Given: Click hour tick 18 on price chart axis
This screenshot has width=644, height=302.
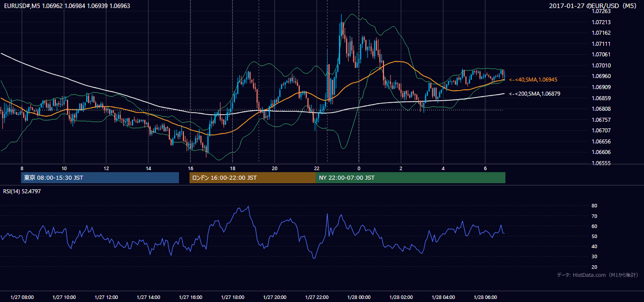Looking at the screenshot, I should [232, 168].
